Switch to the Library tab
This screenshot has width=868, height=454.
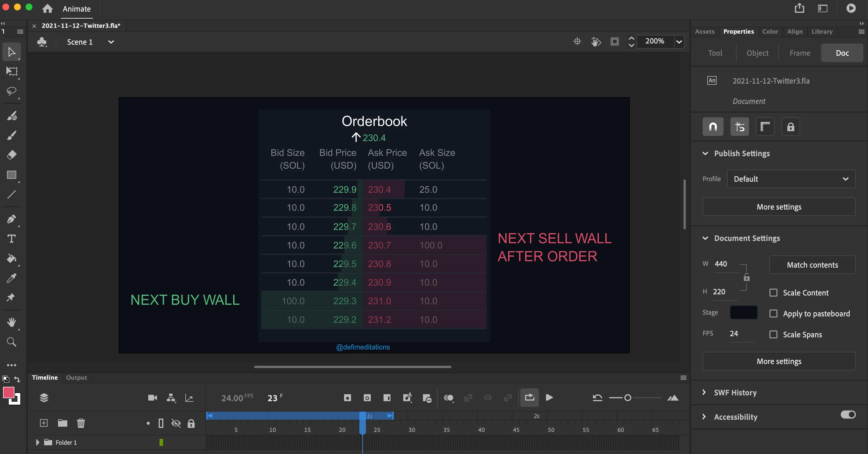point(822,31)
